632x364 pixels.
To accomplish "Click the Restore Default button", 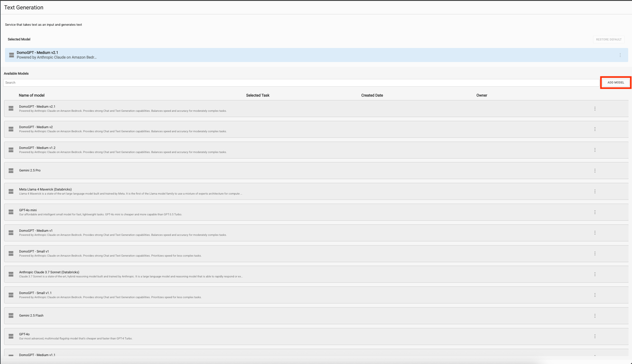I will [x=609, y=40].
